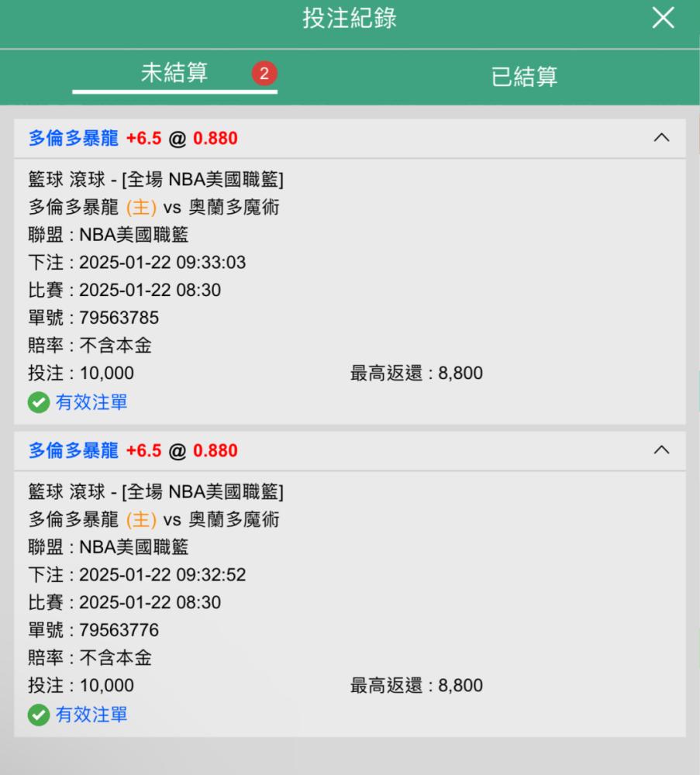This screenshot has width=700, height=775.
Task: Click 多倫多暴龍 (主) vs 奧蘭多魔術 in first card
Action: coord(153,207)
